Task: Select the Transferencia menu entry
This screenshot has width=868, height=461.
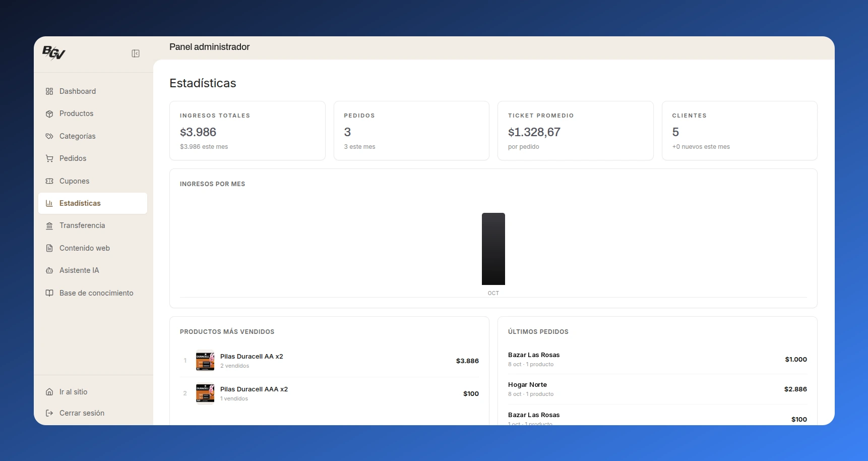Action: 93,225
